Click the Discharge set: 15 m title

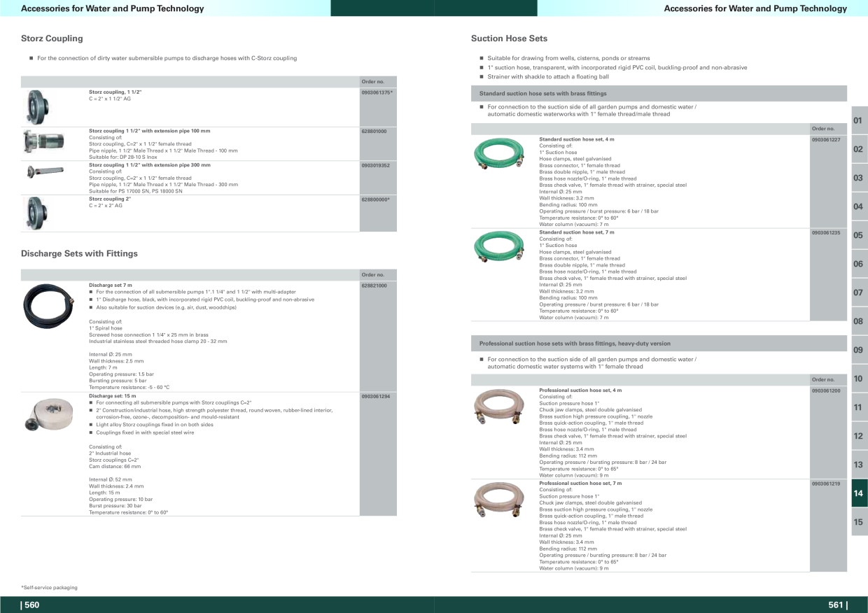[113, 396]
